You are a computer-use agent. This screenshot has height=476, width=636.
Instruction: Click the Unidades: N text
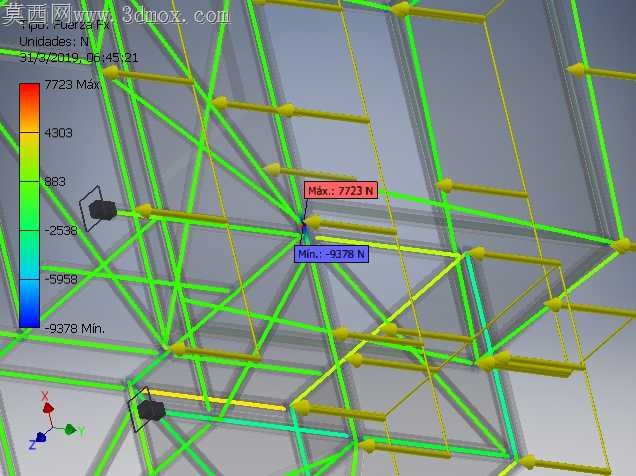tap(54, 42)
